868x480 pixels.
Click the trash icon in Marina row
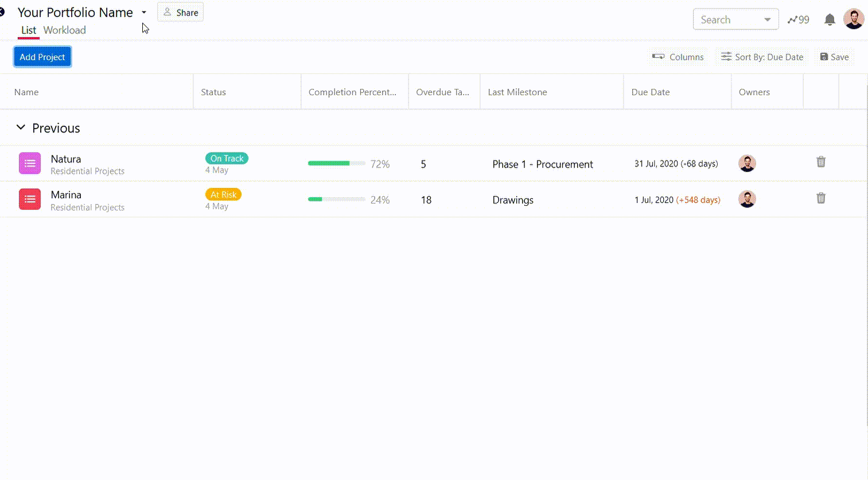(x=821, y=198)
